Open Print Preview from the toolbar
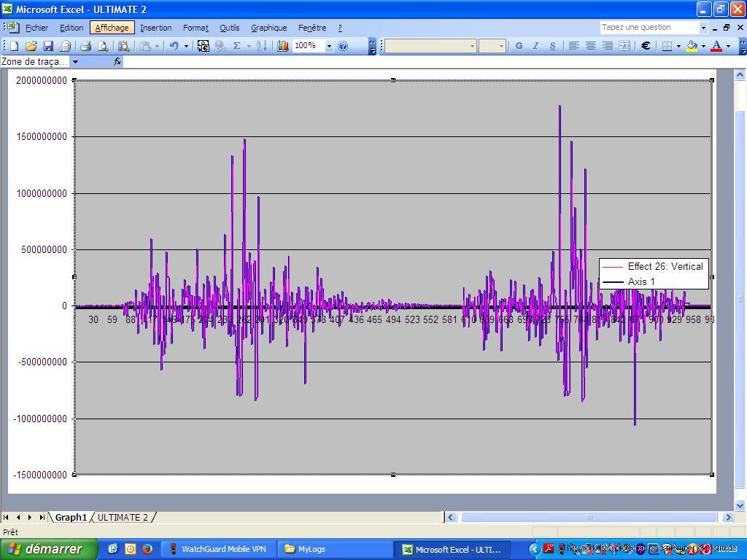Viewport: 747px width, 560px height. click(103, 46)
